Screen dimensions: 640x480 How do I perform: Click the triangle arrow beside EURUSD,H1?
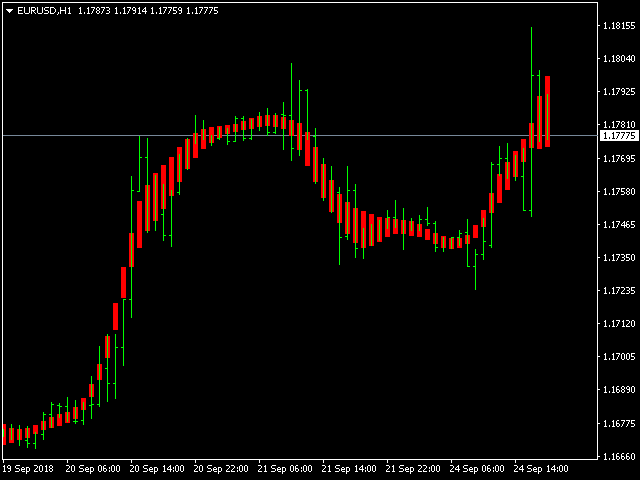[9, 11]
